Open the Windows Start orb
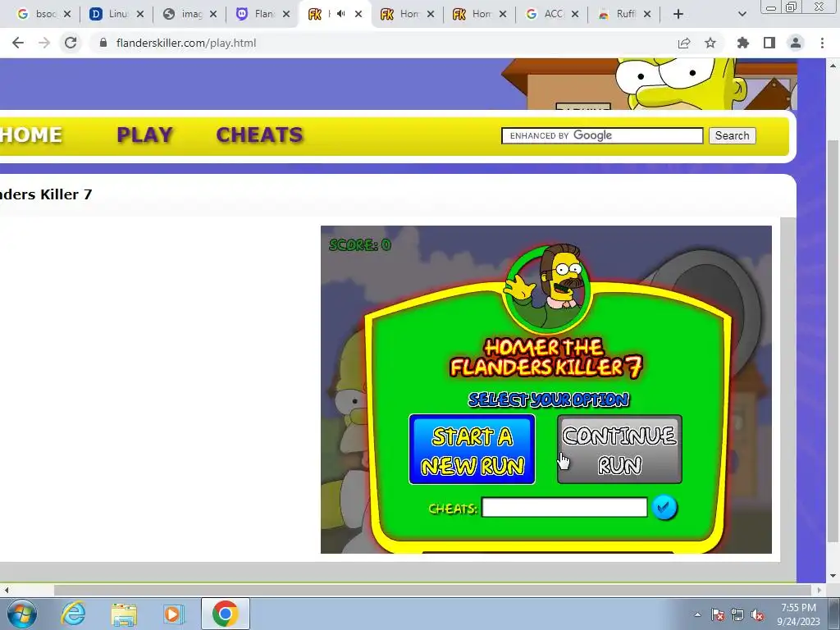840x630 pixels. (21, 614)
